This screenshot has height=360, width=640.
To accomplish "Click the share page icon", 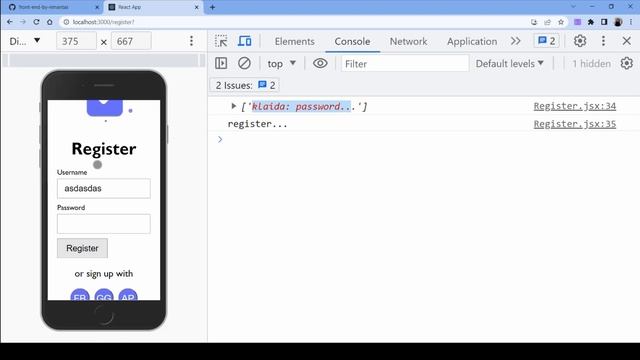I will (547, 22).
